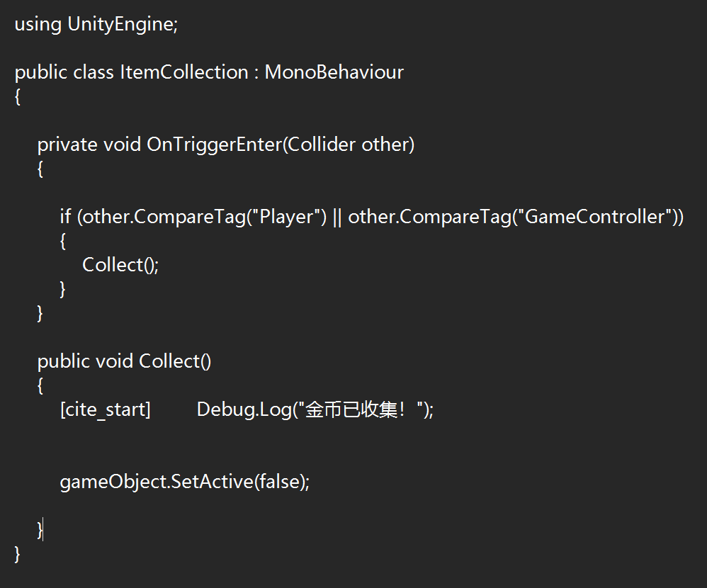This screenshot has height=588, width=707.
Task: Click the Collider parameter type
Action: (322, 145)
